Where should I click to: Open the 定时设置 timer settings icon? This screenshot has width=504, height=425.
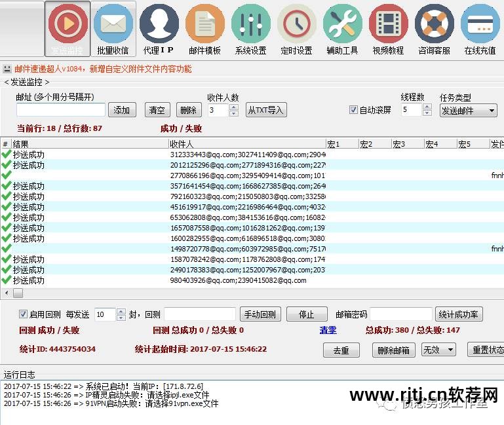click(296, 29)
